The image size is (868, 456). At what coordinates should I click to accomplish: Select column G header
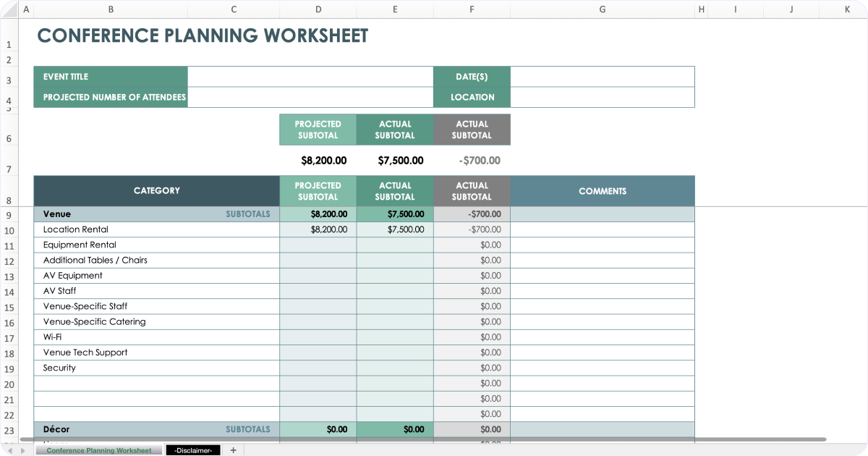click(x=602, y=9)
